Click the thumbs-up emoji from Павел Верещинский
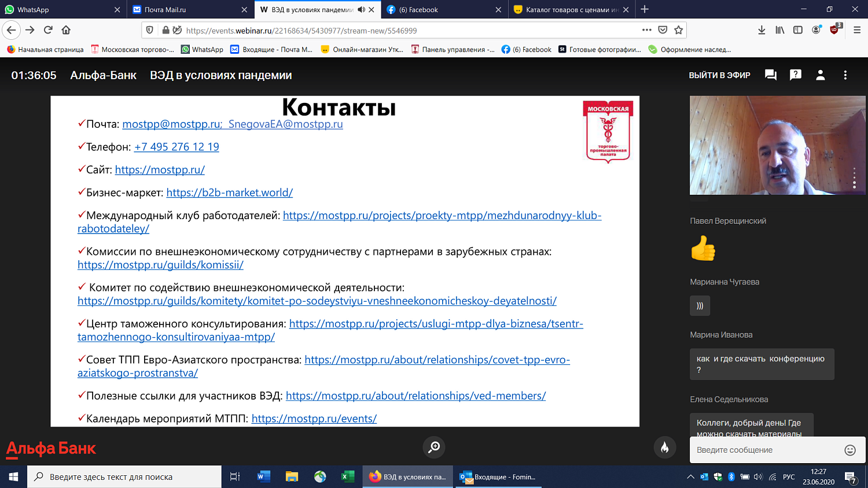 pos(703,249)
